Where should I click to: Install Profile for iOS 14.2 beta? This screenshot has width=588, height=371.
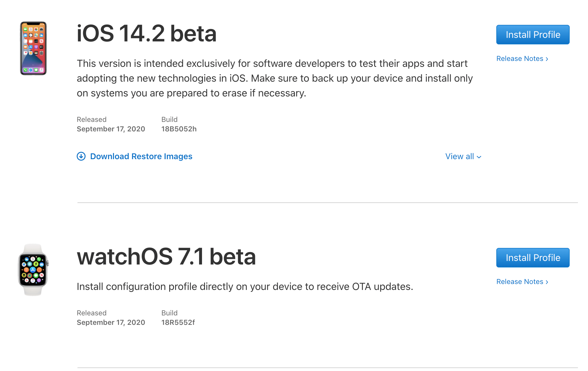(533, 35)
